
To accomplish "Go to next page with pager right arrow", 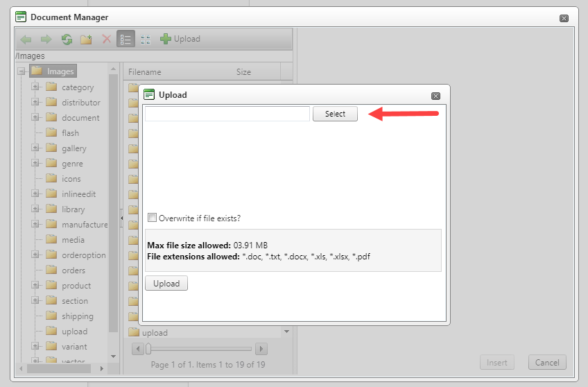I will [261, 349].
